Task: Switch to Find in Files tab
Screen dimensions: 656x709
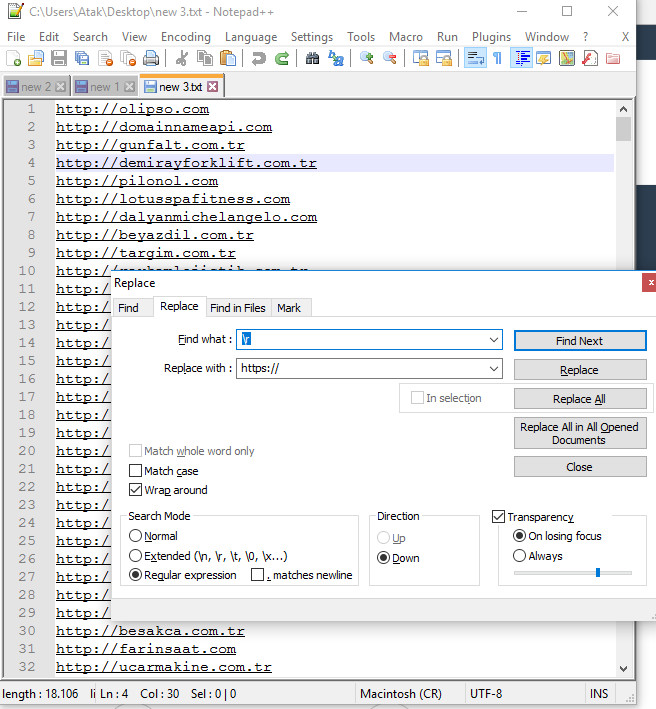Action: pyautogui.click(x=238, y=307)
